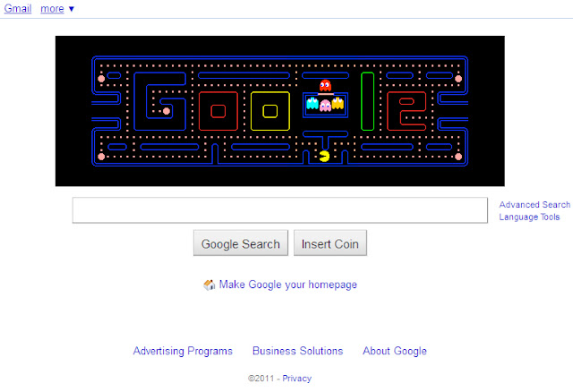This screenshot has width=573, height=392.
Task: Click the pink Pinky ghost
Action: (325, 106)
